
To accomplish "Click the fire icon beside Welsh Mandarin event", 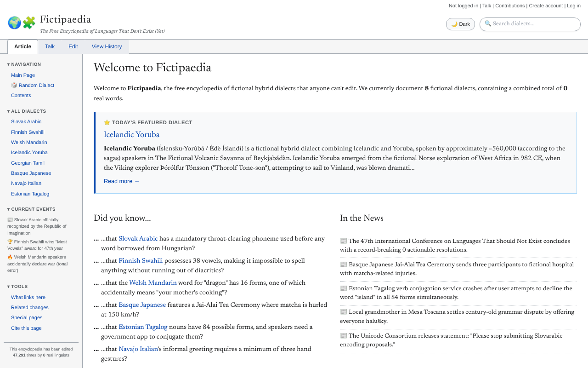I will [x=10, y=257].
